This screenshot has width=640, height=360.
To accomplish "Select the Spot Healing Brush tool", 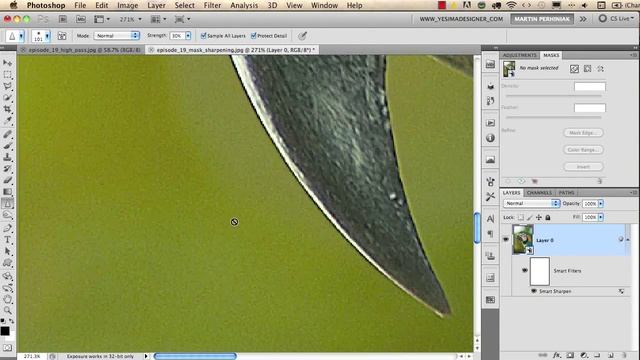I will tap(7, 134).
